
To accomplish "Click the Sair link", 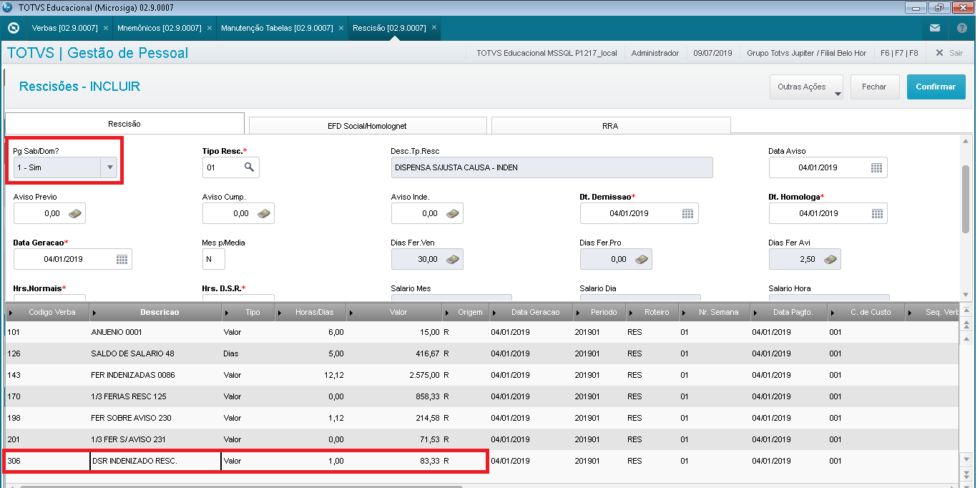I will [x=956, y=53].
